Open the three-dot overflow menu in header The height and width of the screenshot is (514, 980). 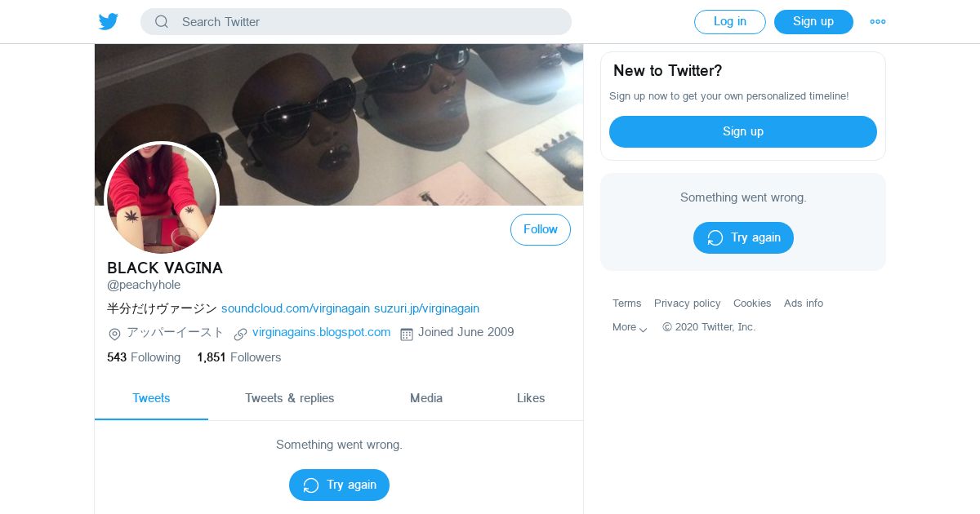click(878, 22)
